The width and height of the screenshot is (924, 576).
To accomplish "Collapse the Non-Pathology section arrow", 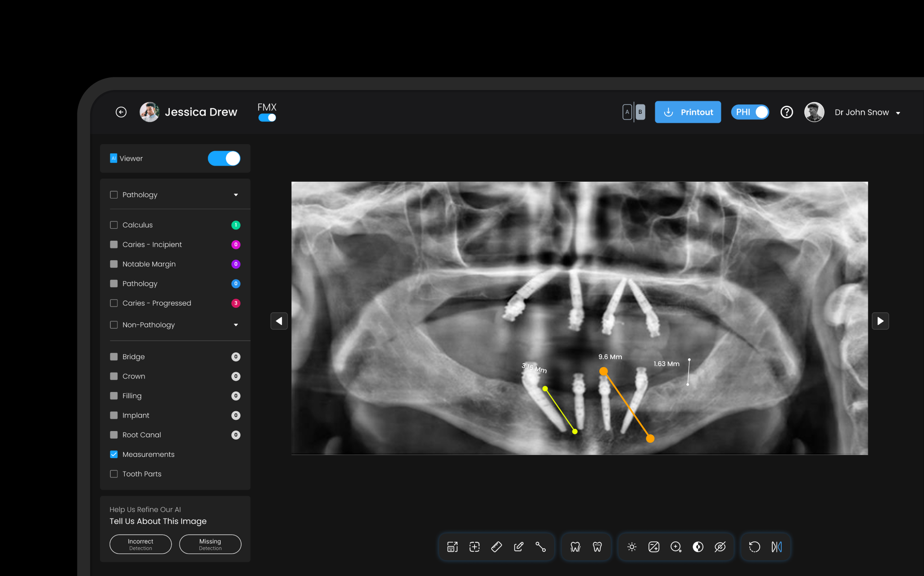I will click(x=236, y=325).
